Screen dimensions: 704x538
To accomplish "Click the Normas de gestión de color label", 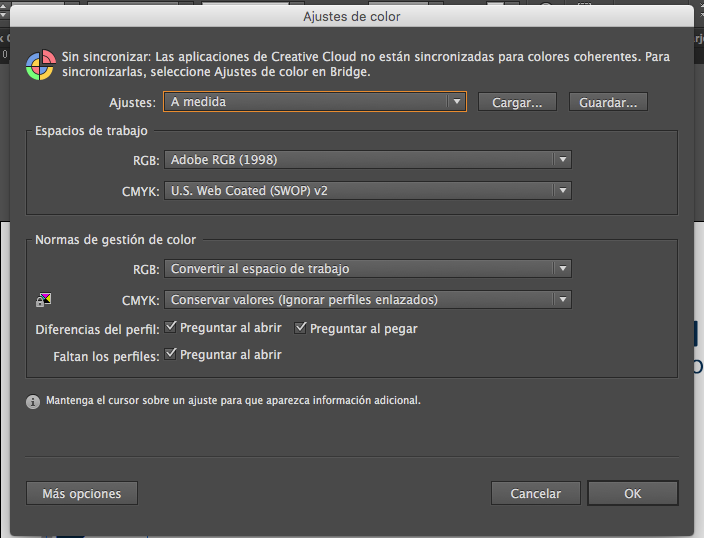I will click(x=115, y=240).
